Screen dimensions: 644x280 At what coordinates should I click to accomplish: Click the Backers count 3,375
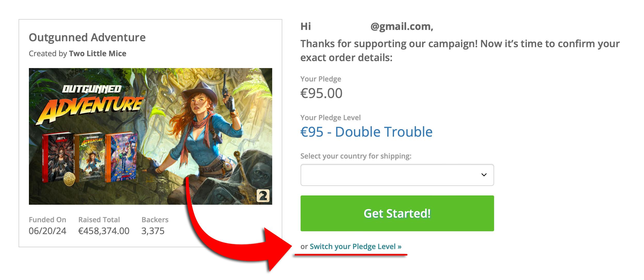coord(153,231)
